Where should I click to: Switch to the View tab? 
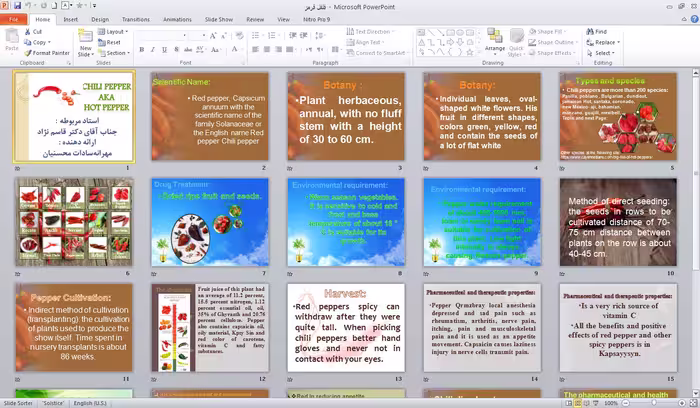pyautogui.click(x=283, y=19)
